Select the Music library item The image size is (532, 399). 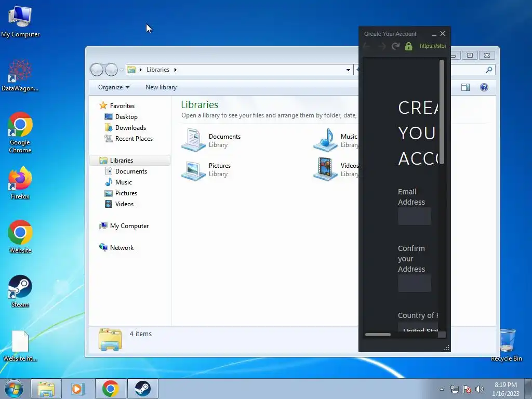(x=335, y=140)
